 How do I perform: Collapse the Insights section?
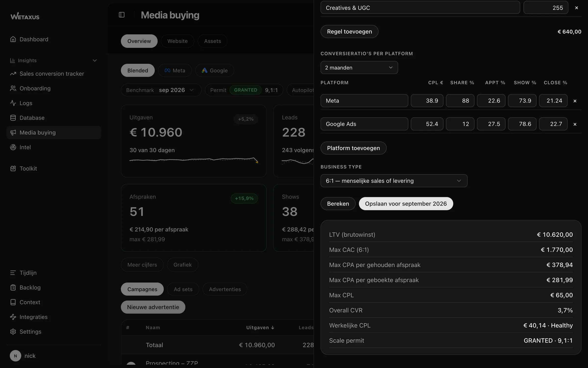tap(95, 60)
